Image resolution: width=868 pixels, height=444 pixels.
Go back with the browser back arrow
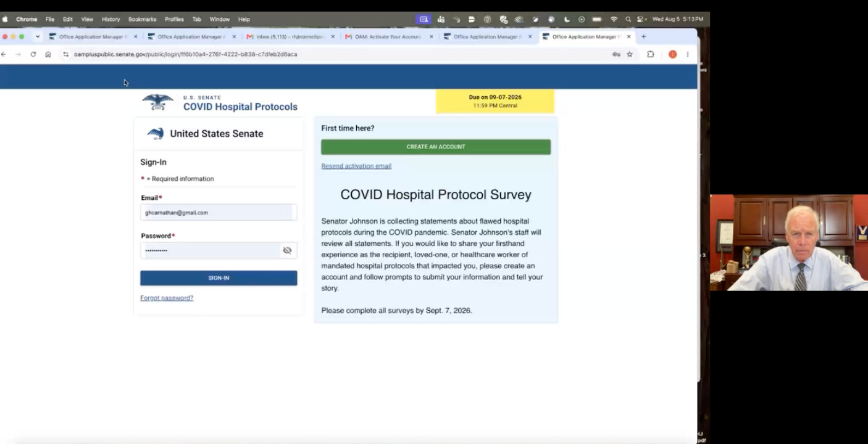coord(4,54)
